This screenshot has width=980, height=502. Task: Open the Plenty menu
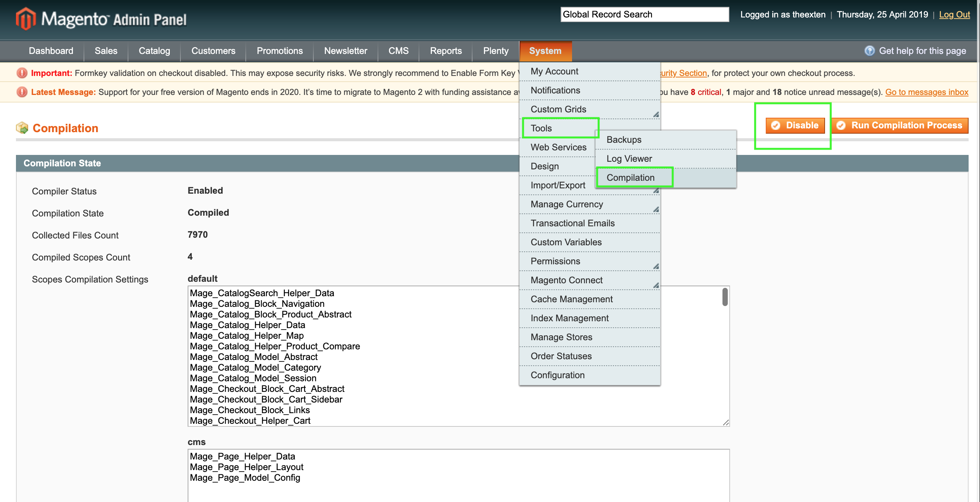495,51
